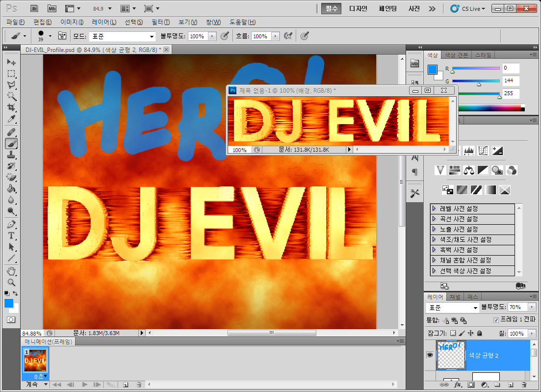
Task: Open the layer style fx menu
Action: pos(458,385)
